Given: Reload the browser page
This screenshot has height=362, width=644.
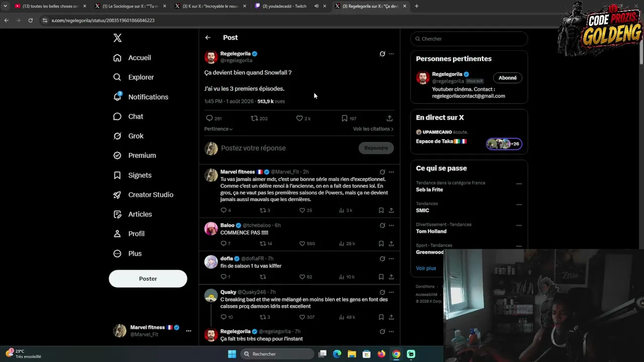Looking at the screenshot, I should 31,20.
